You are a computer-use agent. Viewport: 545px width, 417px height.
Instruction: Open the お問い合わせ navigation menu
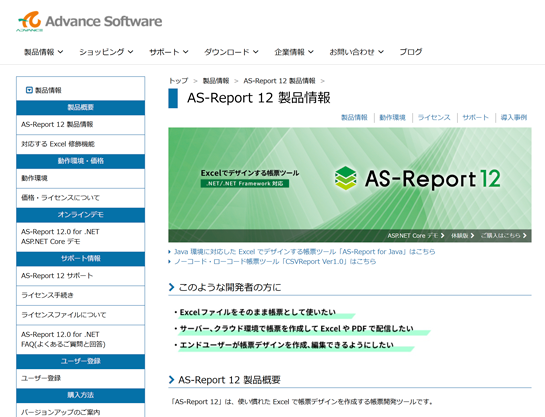(357, 52)
